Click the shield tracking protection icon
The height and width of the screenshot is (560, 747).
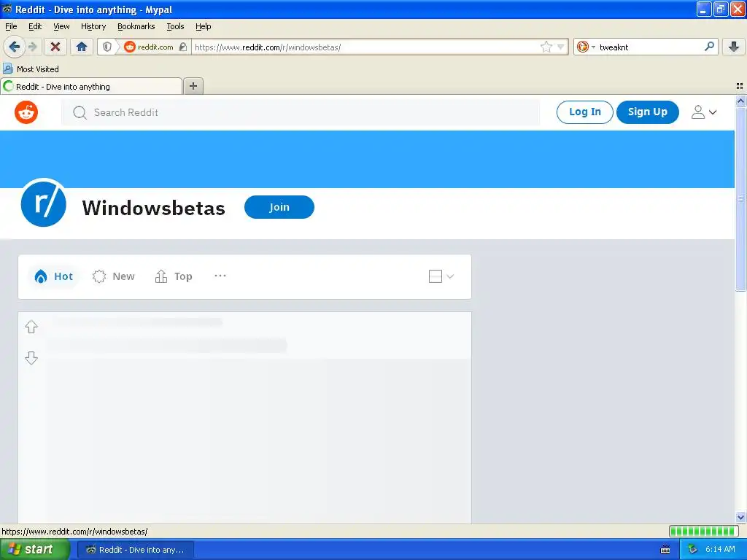(107, 47)
